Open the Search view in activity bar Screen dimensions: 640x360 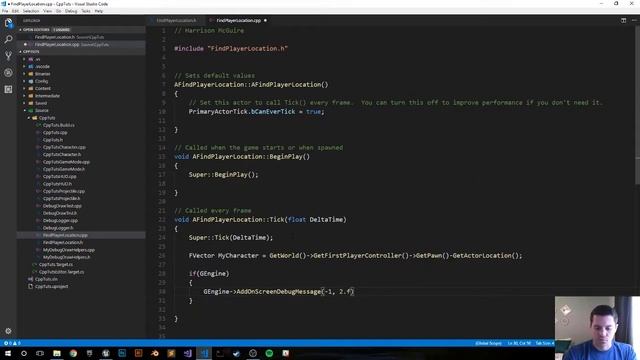click(x=8, y=40)
